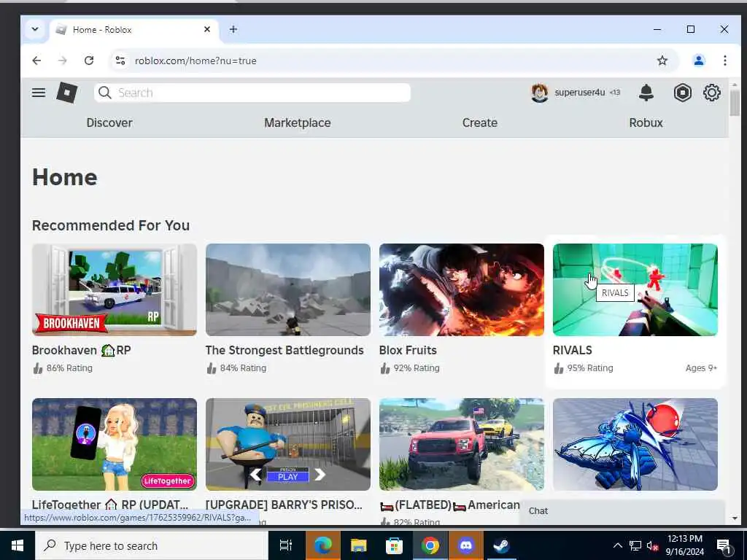Screen dimensions: 747x560
Task: Open a new browser tab
Action: click(x=233, y=29)
